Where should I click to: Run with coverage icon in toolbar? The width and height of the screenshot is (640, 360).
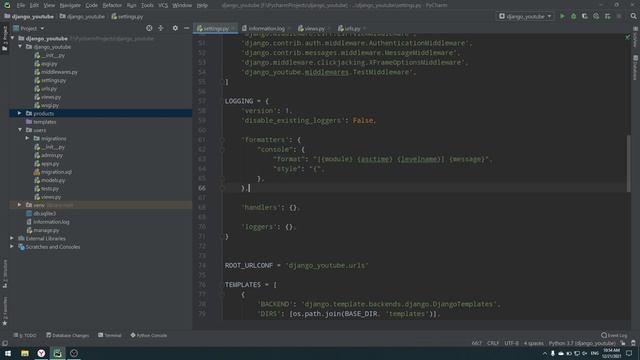click(584, 16)
